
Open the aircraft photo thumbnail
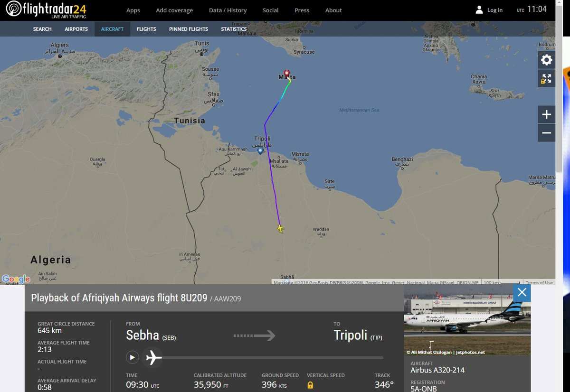click(467, 319)
